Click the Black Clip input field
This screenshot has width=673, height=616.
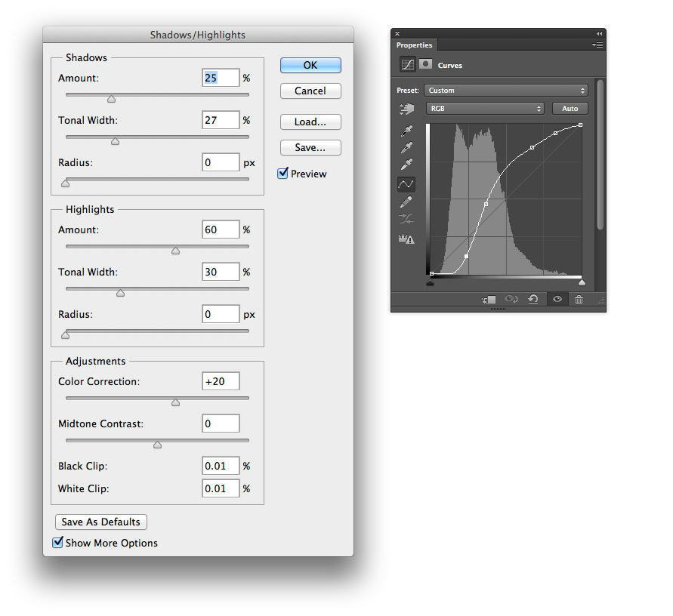[221, 466]
